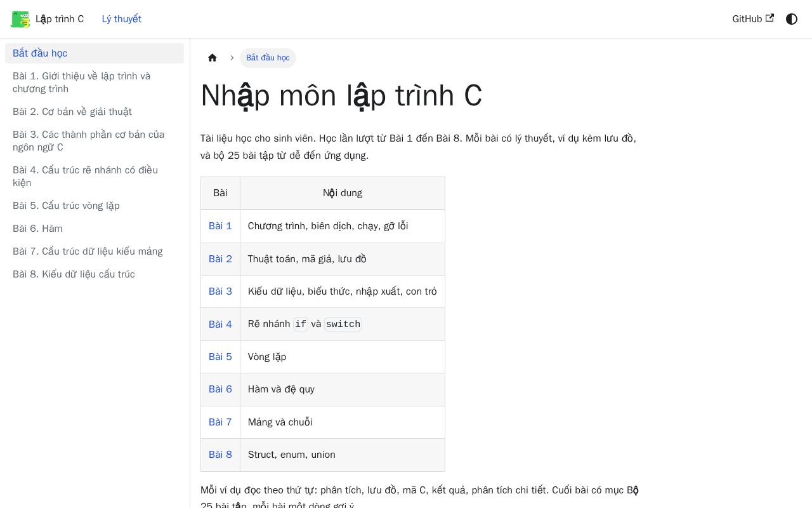Open sidebar Bài 8. Kiểu dữ liệu cấu trúc
The image size is (812, 508).
tap(95, 274)
